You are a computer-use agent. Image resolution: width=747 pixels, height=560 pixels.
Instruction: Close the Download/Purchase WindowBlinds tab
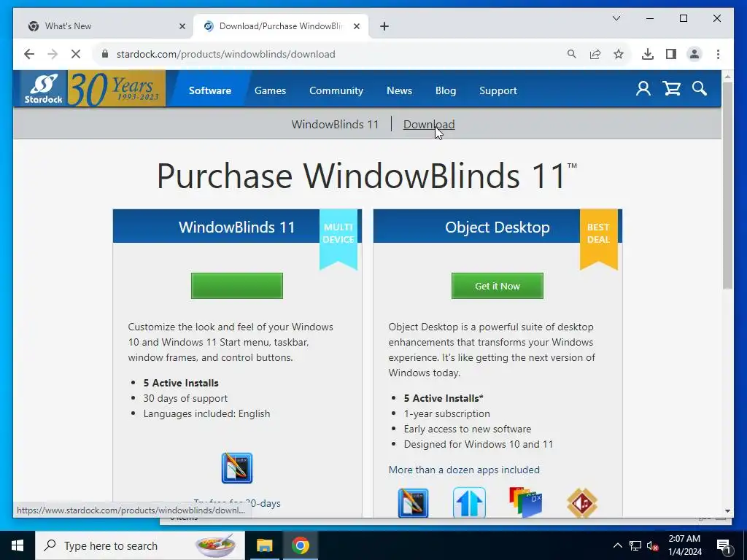click(356, 26)
